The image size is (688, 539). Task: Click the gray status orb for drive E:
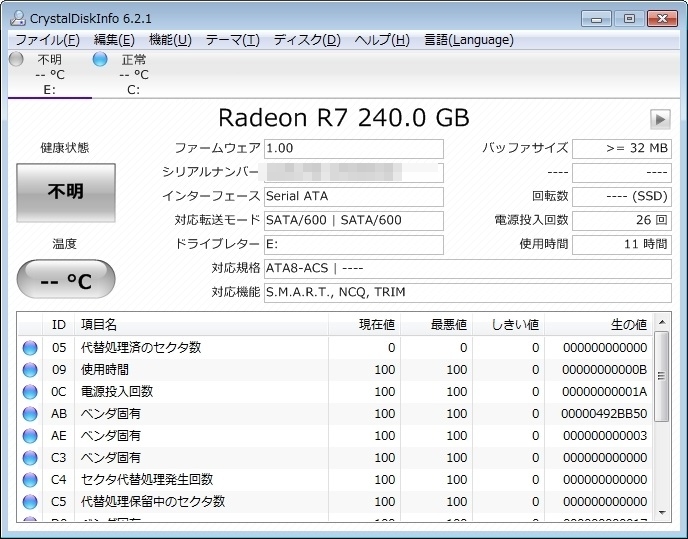click(x=16, y=59)
